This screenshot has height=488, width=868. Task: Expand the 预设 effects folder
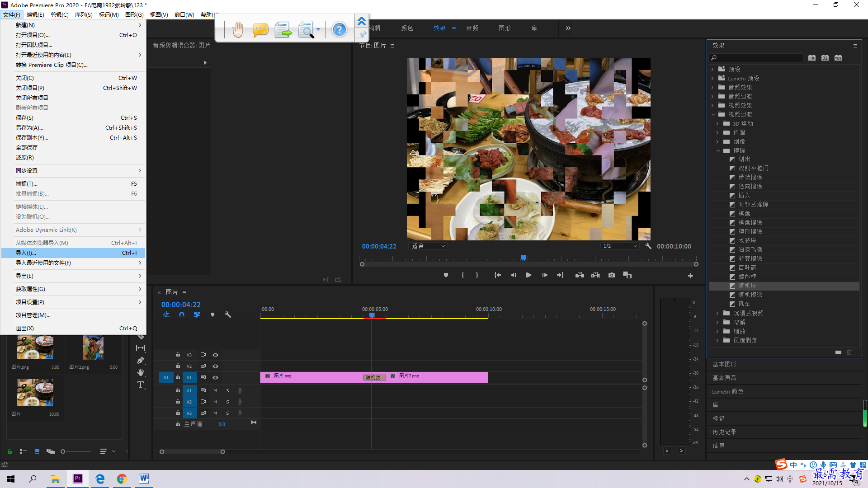[712, 69]
